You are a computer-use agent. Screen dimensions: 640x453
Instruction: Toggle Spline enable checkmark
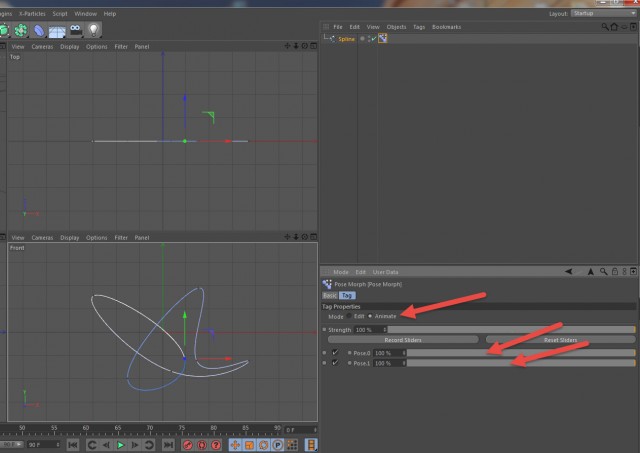click(373, 39)
